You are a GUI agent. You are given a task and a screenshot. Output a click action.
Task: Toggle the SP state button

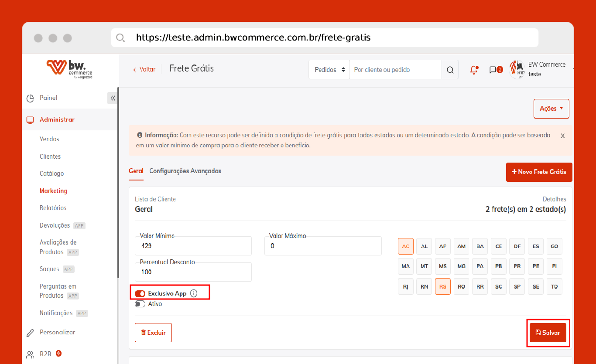(x=517, y=286)
